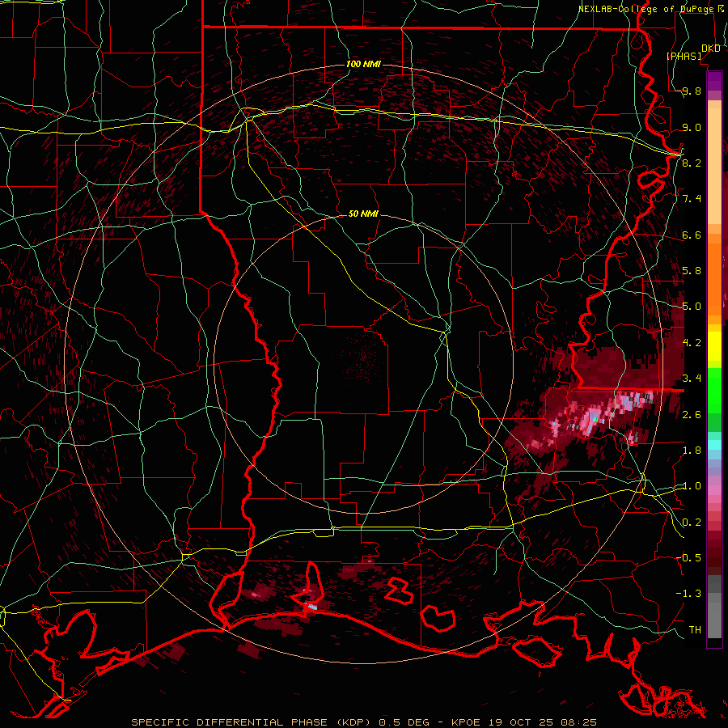Click the -0.5 scale label
The image size is (728, 728).
pyautogui.click(x=689, y=557)
